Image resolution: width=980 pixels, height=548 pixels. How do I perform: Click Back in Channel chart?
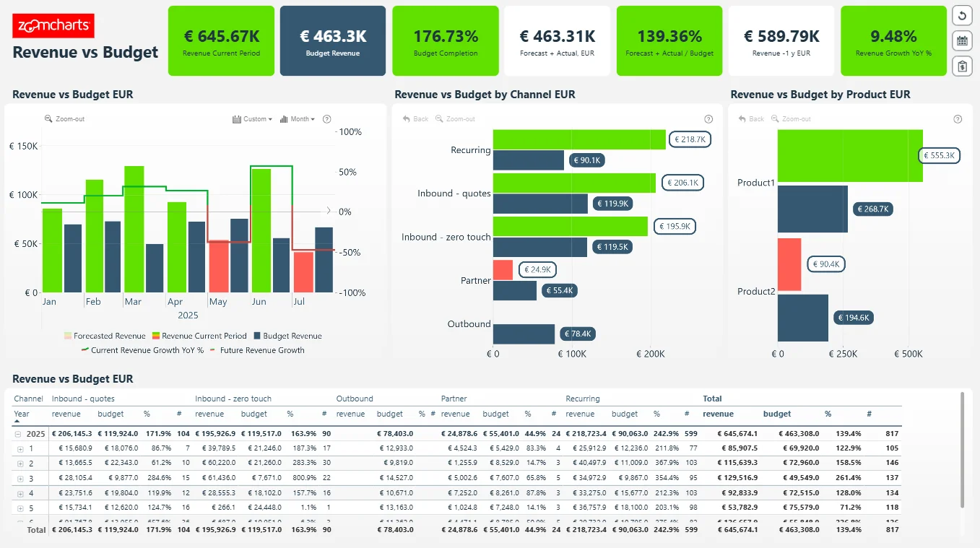[415, 119]
